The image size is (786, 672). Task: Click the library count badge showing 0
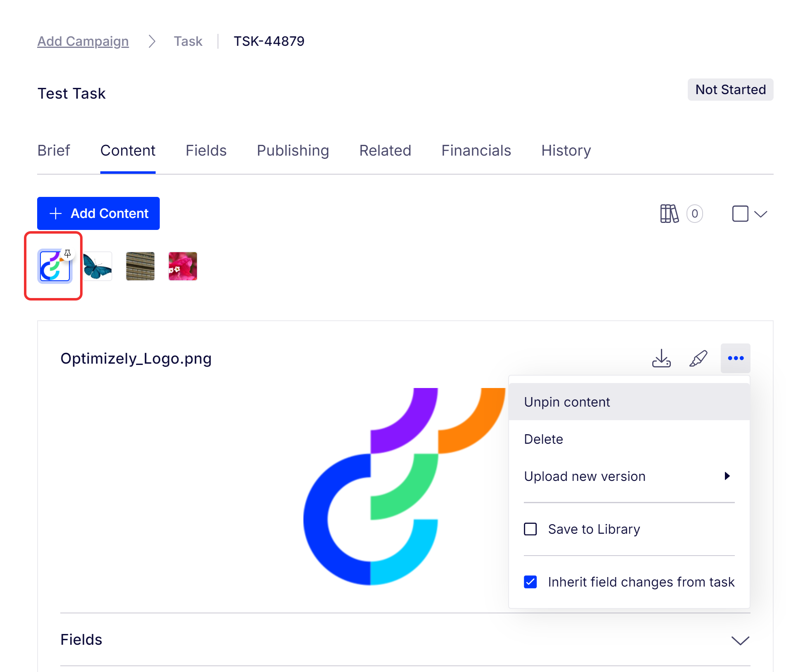pyautogui.click(x=695, y=214)
